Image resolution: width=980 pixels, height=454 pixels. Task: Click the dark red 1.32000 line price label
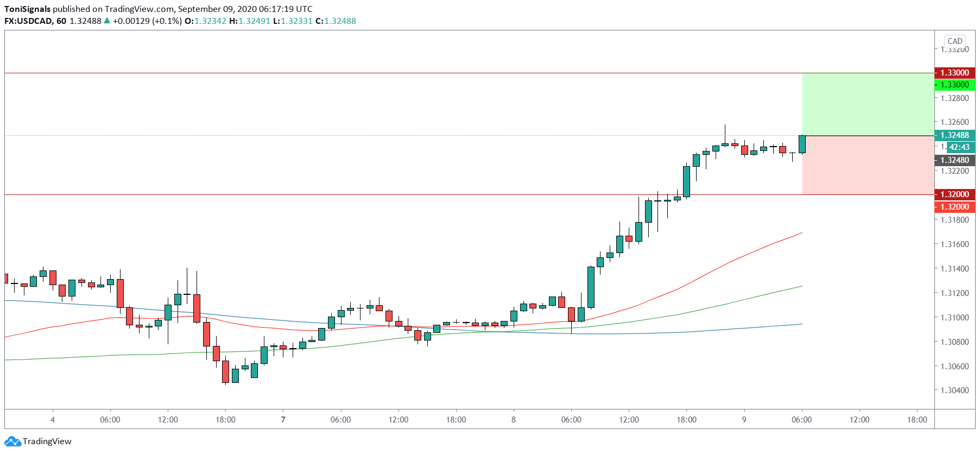[x=954, y=194]
